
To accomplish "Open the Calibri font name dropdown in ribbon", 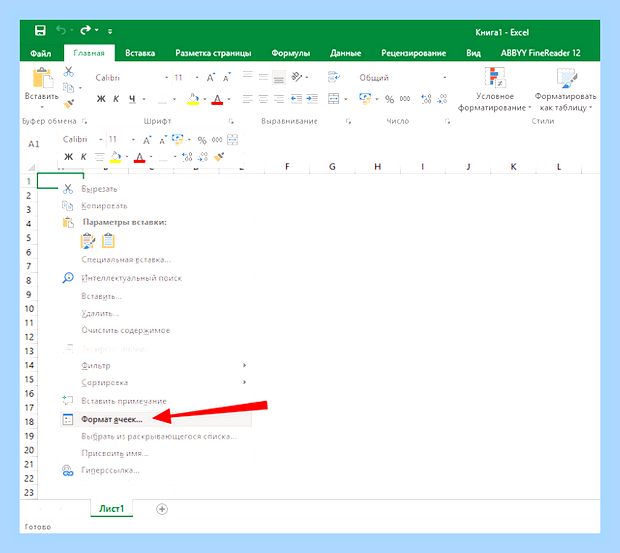I will coord(166,78).
